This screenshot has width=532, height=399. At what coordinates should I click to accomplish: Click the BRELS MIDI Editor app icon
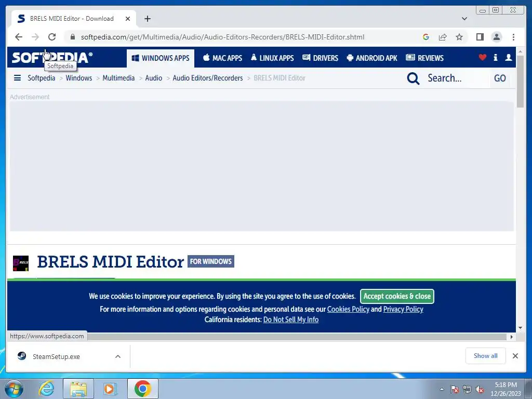click(x=21, y=263)
